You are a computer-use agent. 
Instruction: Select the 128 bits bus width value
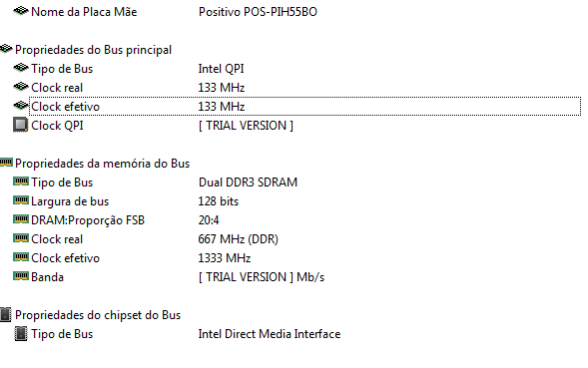click(219, 201)
